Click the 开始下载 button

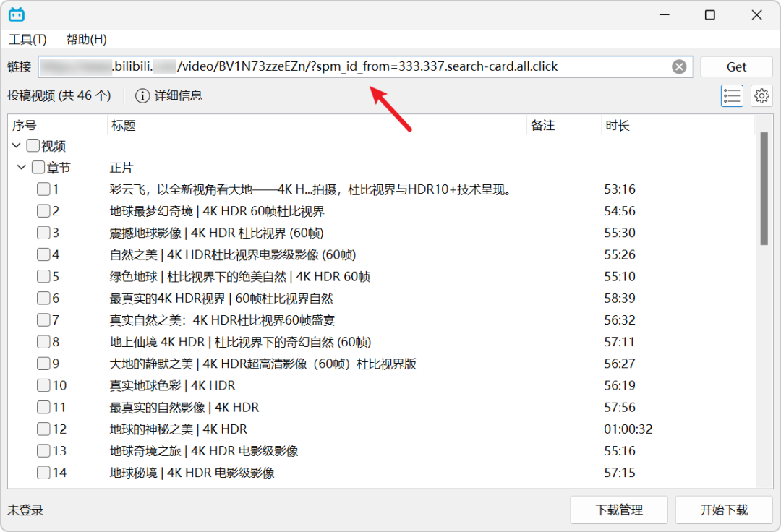click(724, 510)
